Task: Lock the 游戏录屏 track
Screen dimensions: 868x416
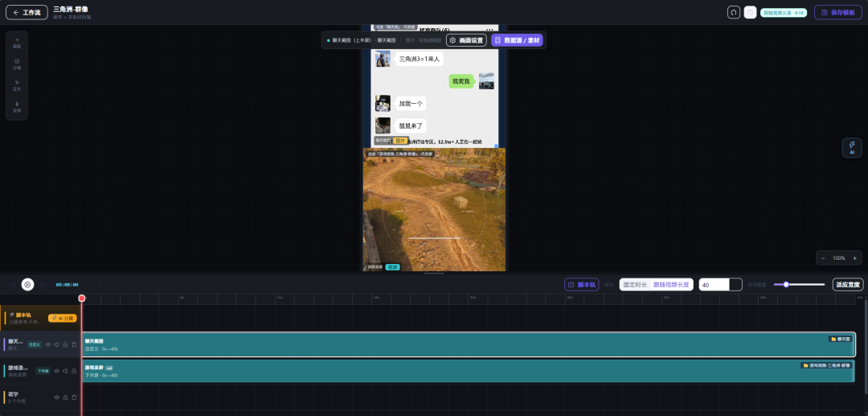Action: [74, 371]
